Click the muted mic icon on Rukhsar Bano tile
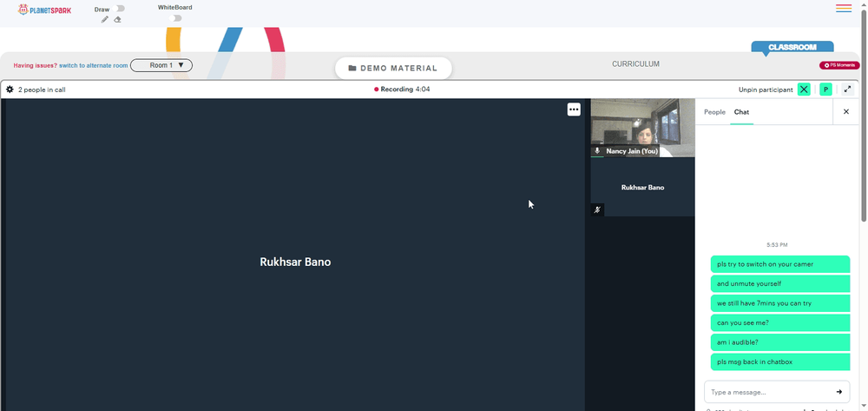 pyautogui.click(x=597, y=210)
